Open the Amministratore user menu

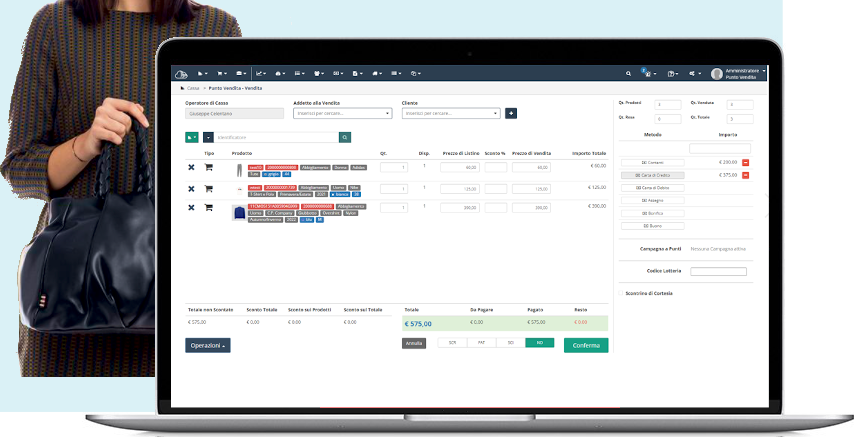click(x=745, y=74)
